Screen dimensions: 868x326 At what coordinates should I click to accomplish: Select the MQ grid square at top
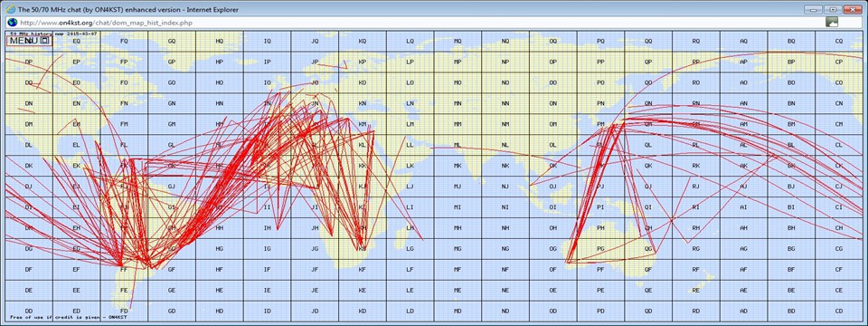point(458,41)
